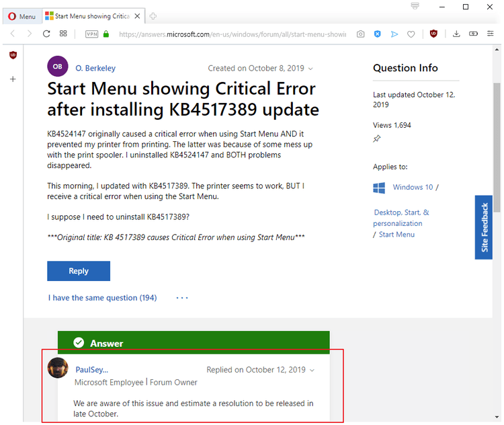Click scrollbar up arrow

(497, 50)
